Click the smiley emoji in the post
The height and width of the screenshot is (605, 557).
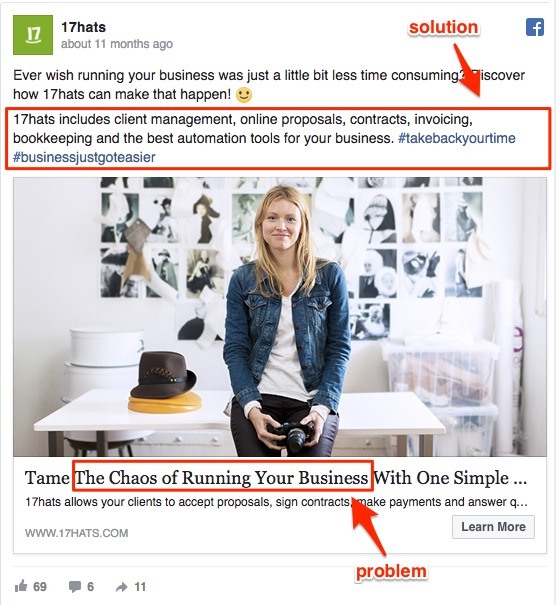244,95
